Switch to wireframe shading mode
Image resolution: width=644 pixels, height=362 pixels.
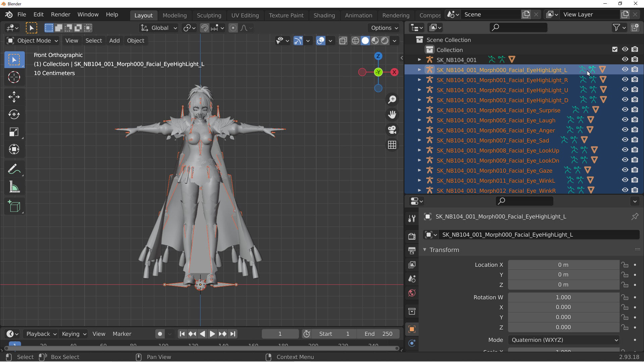point(355,41)
